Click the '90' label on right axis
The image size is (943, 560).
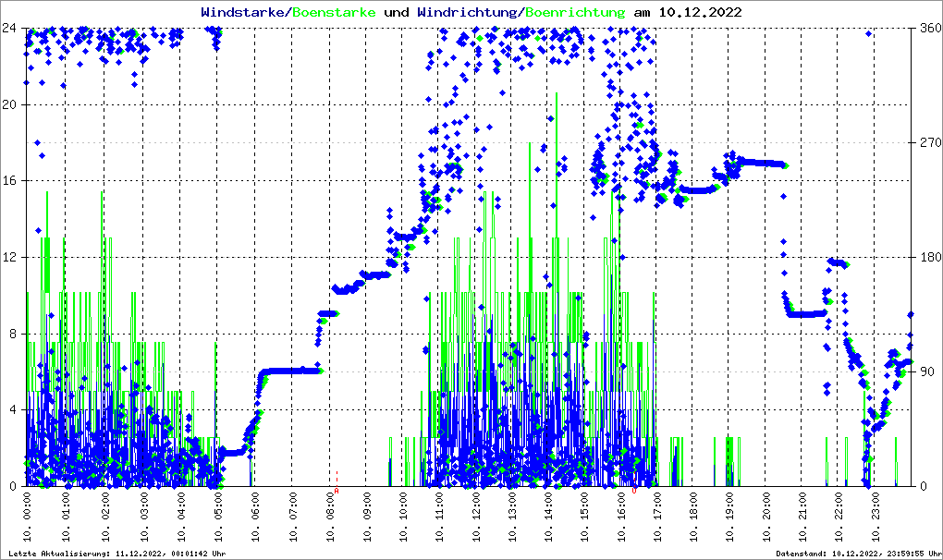click(x=925, y=372)
